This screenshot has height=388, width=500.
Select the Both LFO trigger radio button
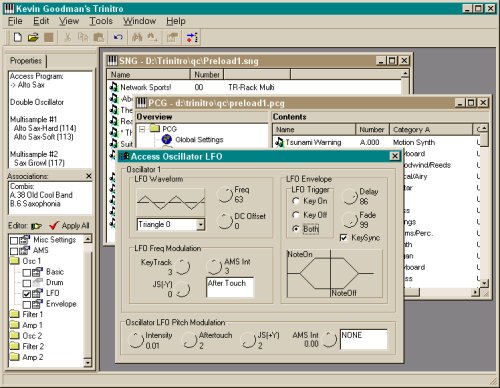point(295,229)
